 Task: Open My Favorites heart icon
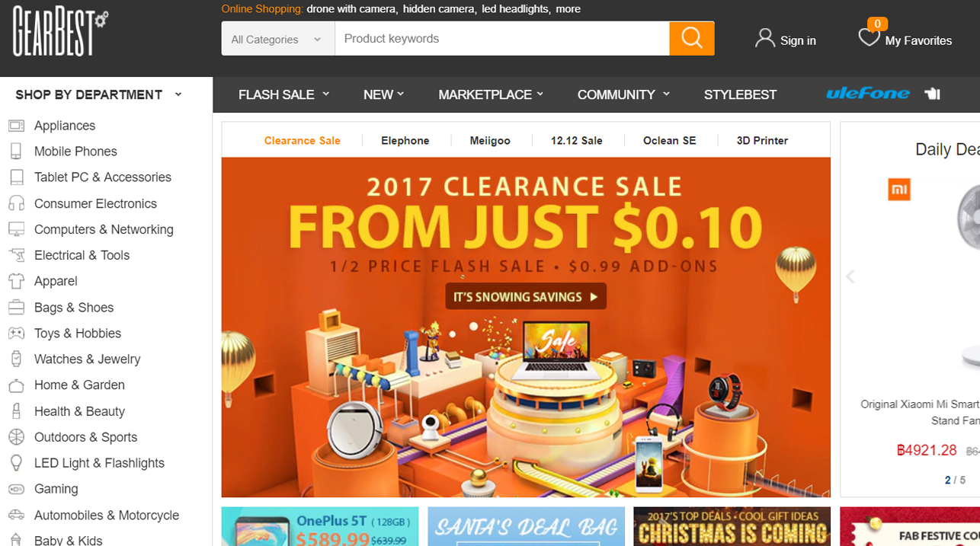[869, 37]
